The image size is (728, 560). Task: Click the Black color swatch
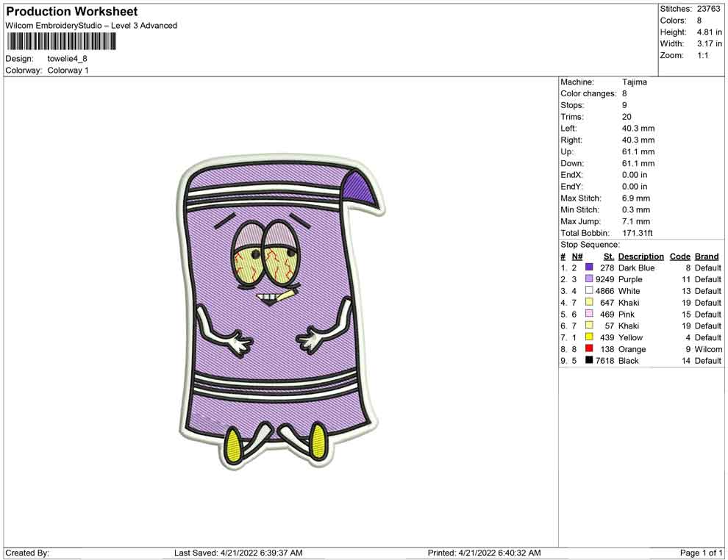point(589,360)
